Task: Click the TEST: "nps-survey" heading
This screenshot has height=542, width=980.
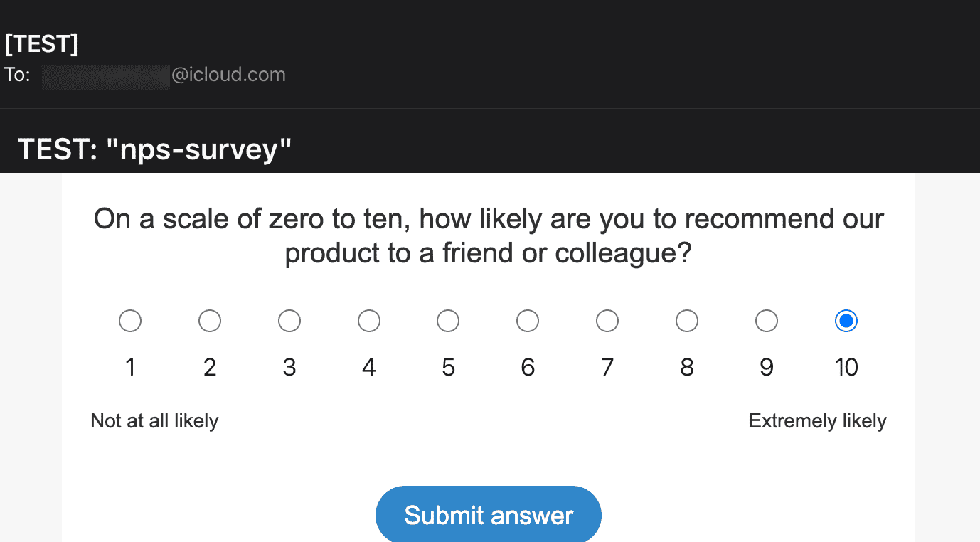Action: (154, 149)
